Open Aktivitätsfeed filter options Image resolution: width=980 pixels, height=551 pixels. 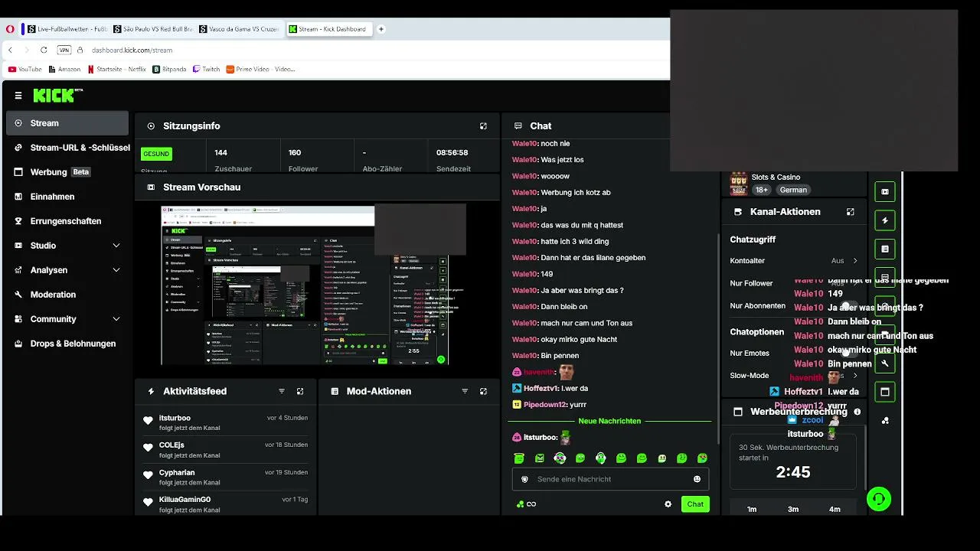click(x=282, y=391)
